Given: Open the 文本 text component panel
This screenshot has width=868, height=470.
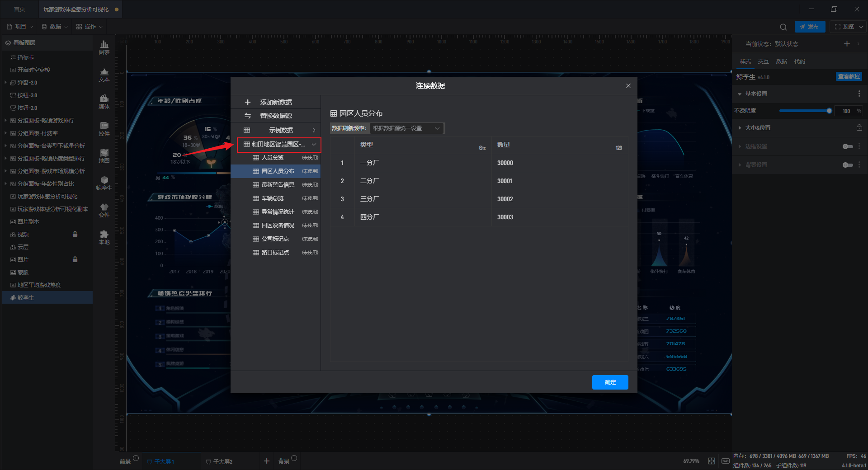Looking at the screenshot, I should (x=104, y=75).
